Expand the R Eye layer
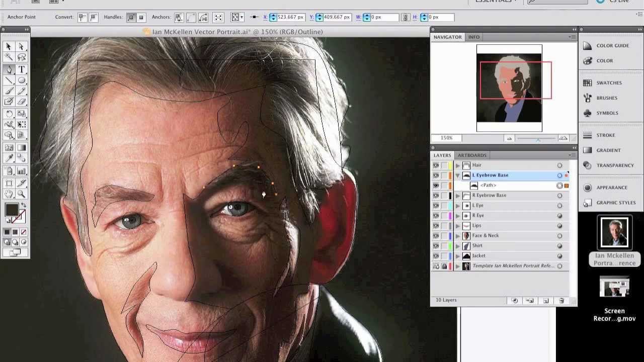 pyautogui.click(x=457, y=215)
